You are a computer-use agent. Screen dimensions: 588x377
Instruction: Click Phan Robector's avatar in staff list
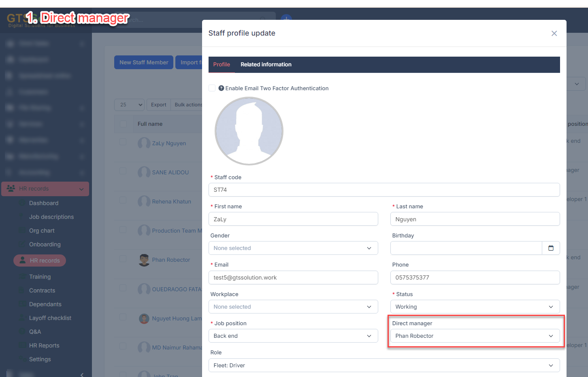coord(144,260)
